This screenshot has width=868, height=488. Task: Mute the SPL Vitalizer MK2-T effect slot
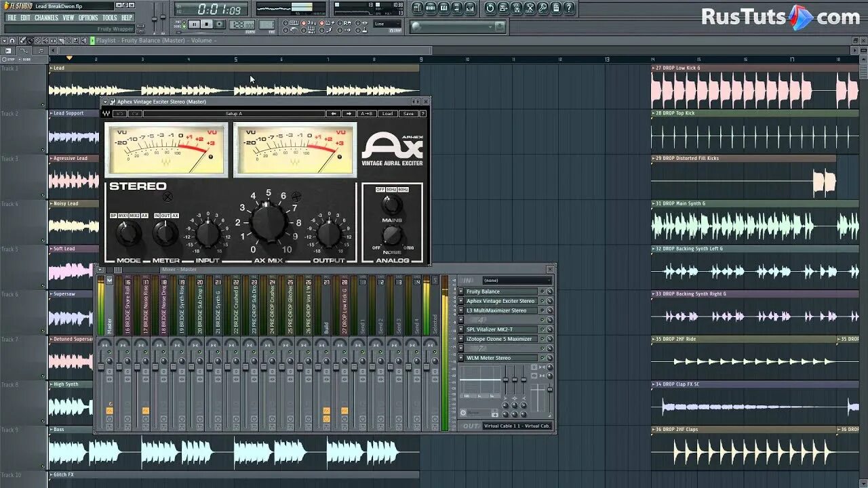point(542,329)
